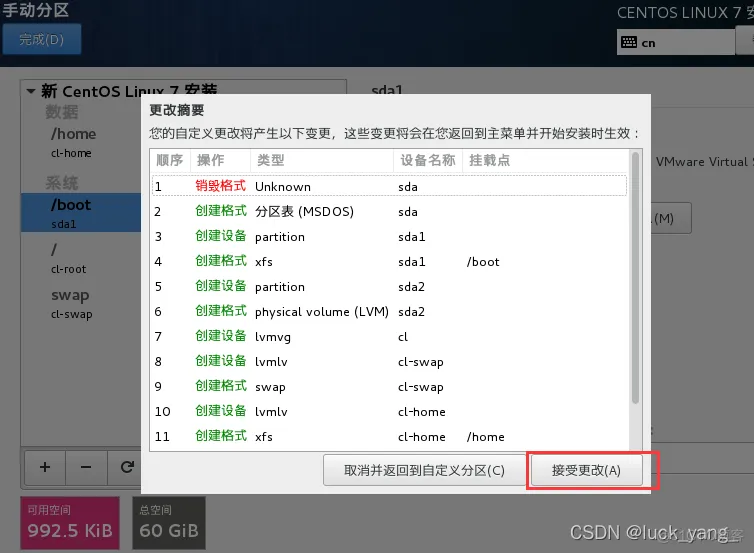Screen dimensions: 754x553
Task: Select row 6 physical volume (LVM)
Action: (x=388, y=311)
